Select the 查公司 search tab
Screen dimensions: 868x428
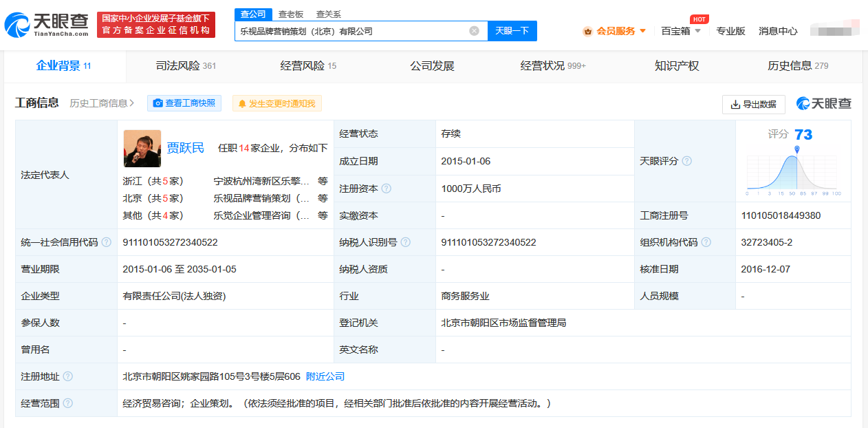coord(252,14)
